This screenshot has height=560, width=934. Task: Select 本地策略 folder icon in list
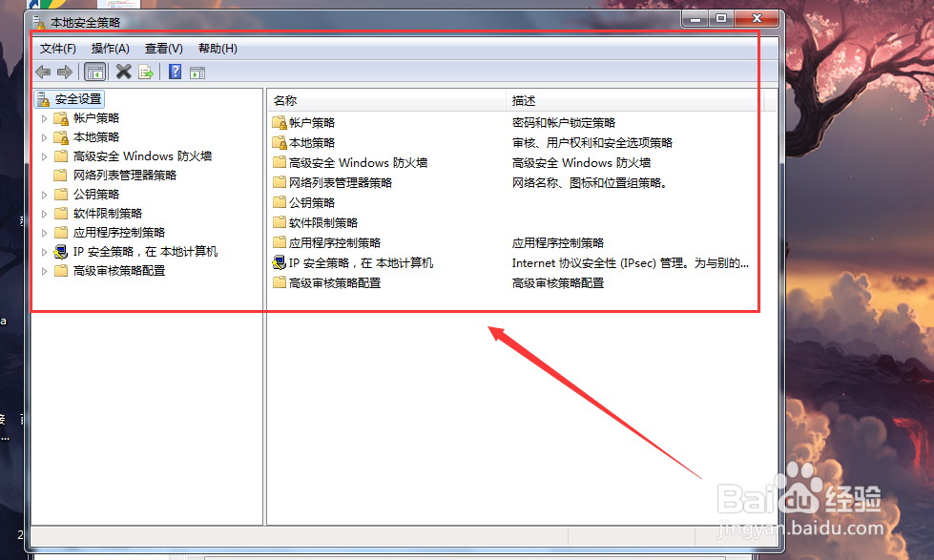(x=280, y=143)
